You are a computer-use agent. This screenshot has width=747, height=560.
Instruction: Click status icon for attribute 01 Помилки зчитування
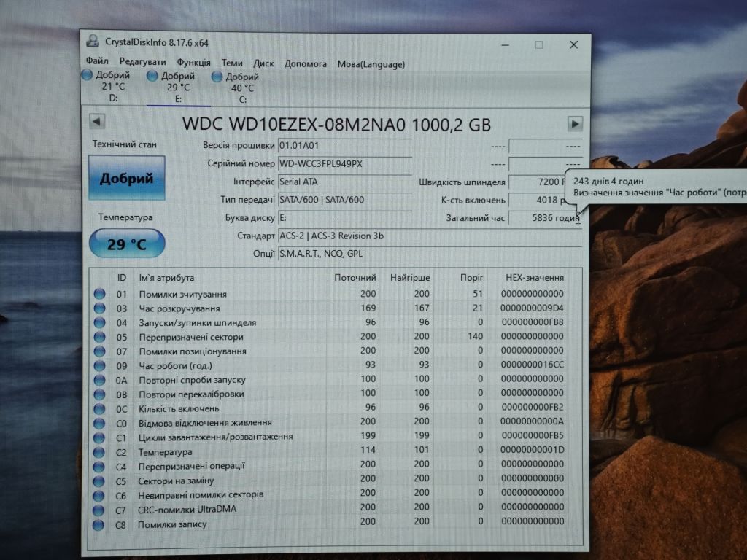pyautogui.click(x=99, y=294)
